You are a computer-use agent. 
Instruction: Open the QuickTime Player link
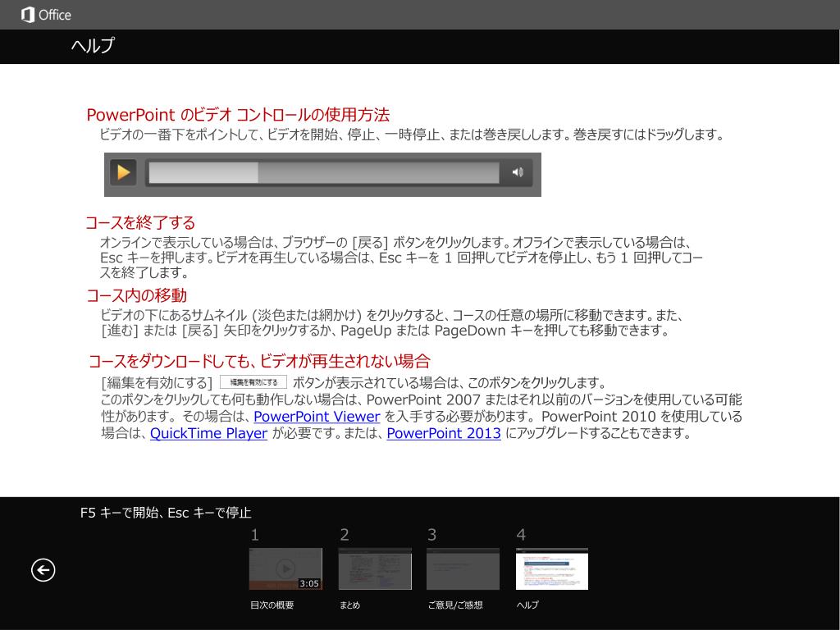pos(208,433)
